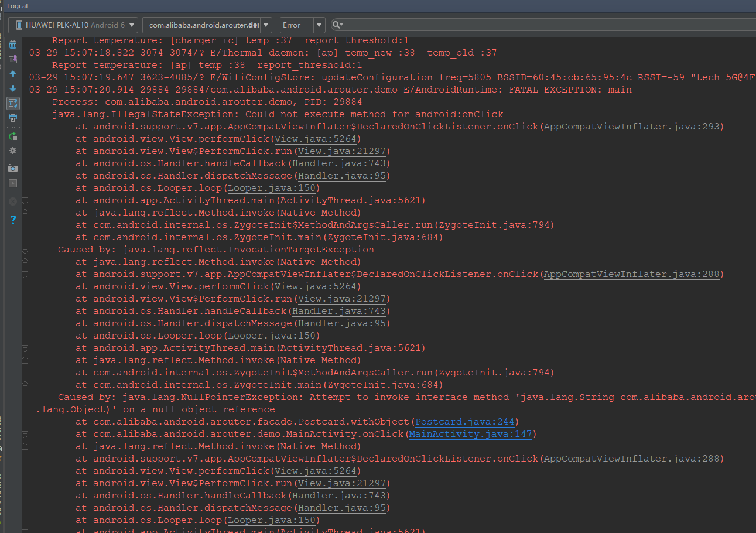
Task: Click the 'Process: com.alibaba.android.arouter.demo, PID: 29884' line
Action: point(207,102)
